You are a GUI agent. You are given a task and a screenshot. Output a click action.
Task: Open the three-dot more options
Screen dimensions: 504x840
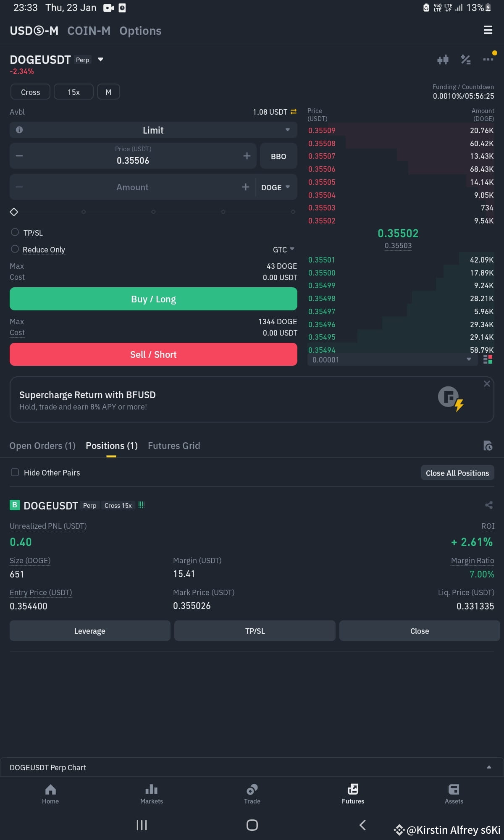pos(488,60)
